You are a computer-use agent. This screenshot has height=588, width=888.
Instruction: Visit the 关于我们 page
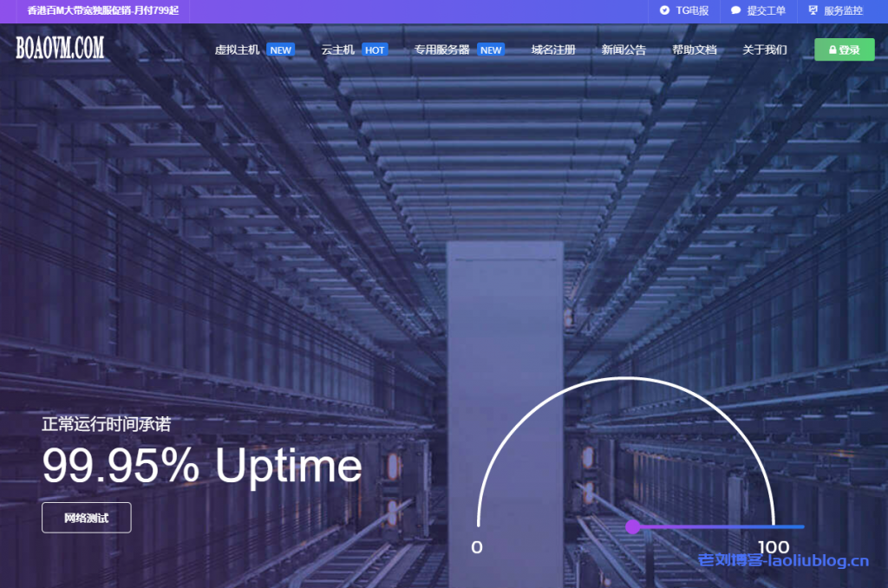pos(765,50)
